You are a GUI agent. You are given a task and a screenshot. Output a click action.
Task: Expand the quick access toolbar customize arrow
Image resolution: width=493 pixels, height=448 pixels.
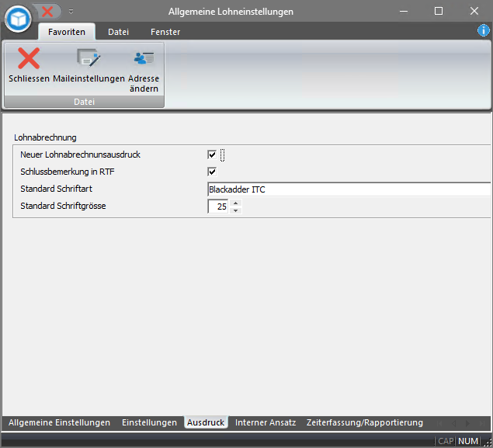pyautogui.click(x=71, y=12)
